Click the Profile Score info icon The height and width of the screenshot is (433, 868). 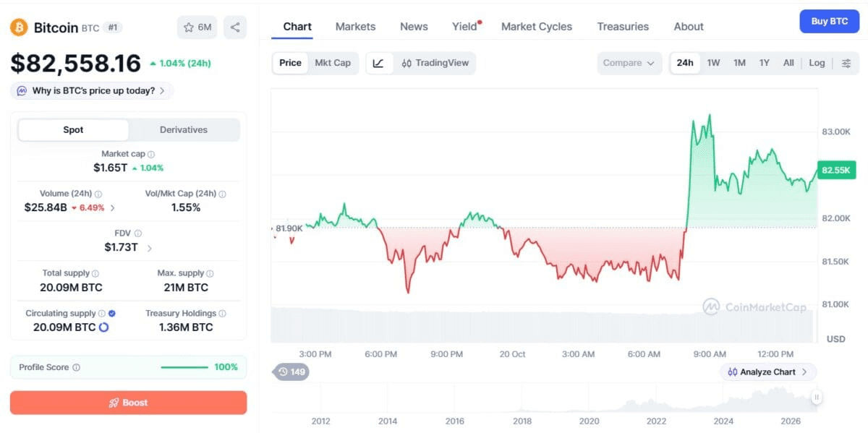pyautogui.click(x=76, y=367)
